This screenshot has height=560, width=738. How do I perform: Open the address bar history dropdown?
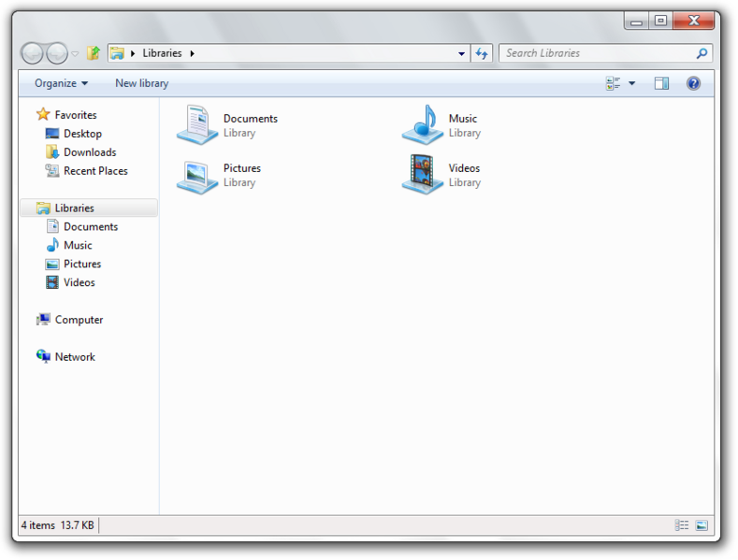[461, 53]
